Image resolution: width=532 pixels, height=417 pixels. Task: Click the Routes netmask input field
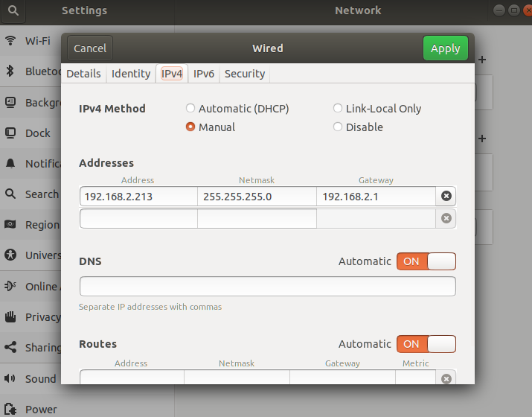click(x=237, y=378)
